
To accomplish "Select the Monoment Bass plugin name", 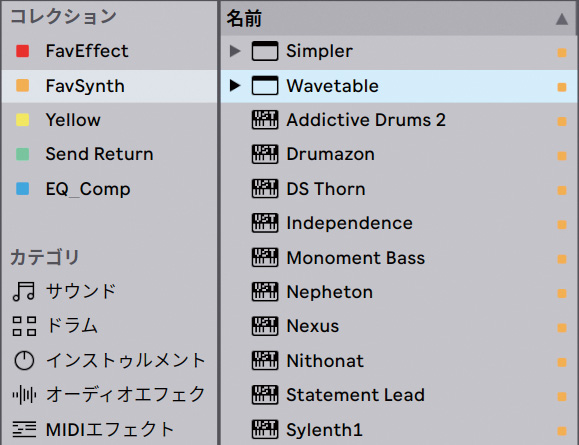I will pyautogui.click(x=356, y=257).
